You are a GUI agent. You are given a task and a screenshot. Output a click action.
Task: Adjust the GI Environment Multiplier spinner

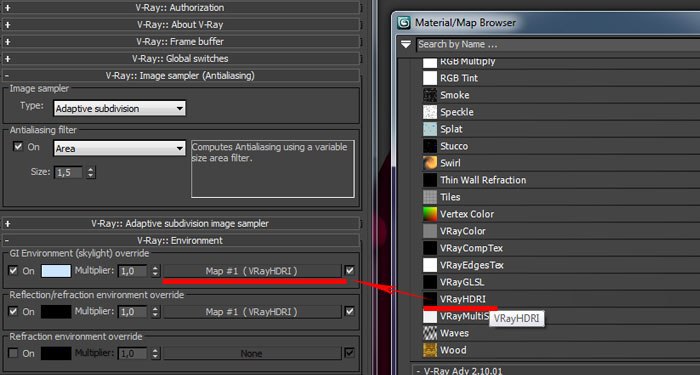[155, 271]
